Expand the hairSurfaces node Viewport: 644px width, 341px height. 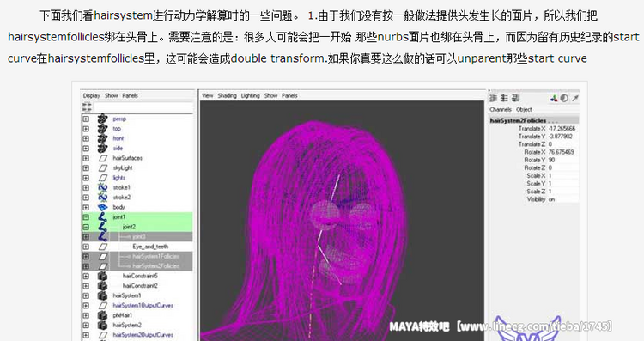[86, 158]
